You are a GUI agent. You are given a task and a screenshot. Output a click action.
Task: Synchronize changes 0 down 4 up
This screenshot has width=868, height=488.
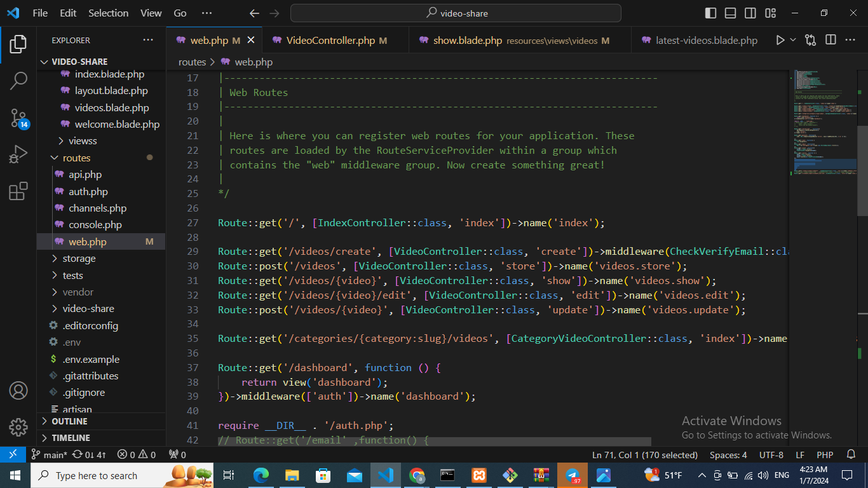click(90, 455)
